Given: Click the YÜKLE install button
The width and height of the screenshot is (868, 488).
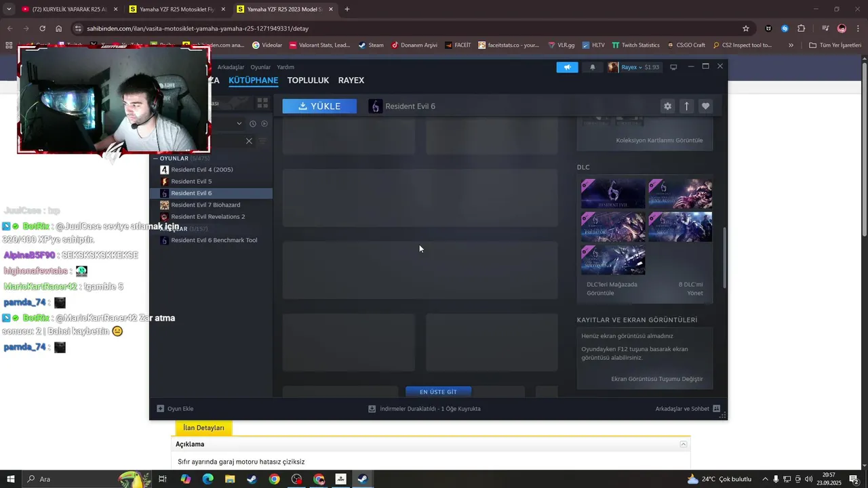Looking at the screenshot, I should (319, 106).
